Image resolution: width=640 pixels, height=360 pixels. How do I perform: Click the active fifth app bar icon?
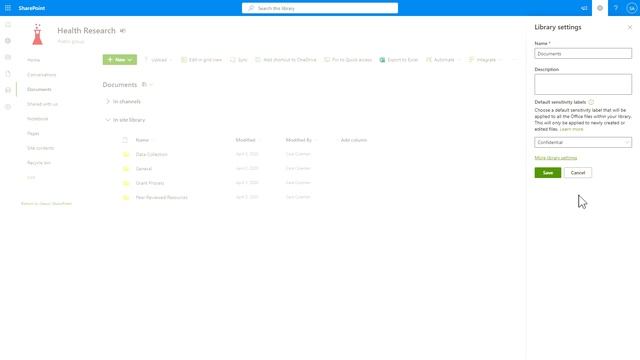[8, 90]
